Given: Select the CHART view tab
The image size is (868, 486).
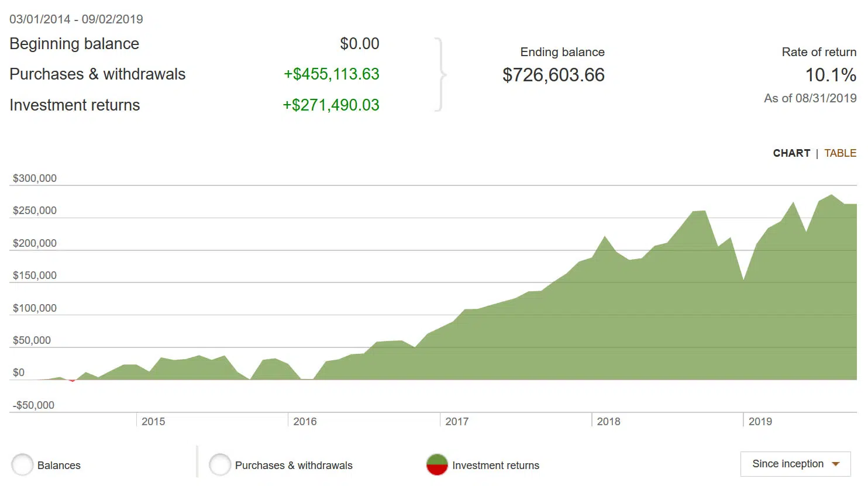Looking at the screenshot, I should pyautogui.click(x=791, y=153).
